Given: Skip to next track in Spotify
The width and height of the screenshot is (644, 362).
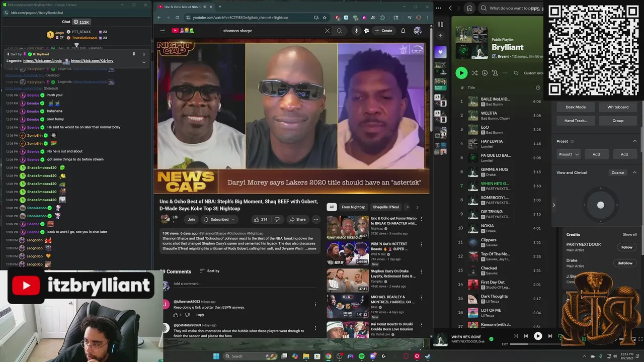Looking at the screenshot, I should coord(550,336).
